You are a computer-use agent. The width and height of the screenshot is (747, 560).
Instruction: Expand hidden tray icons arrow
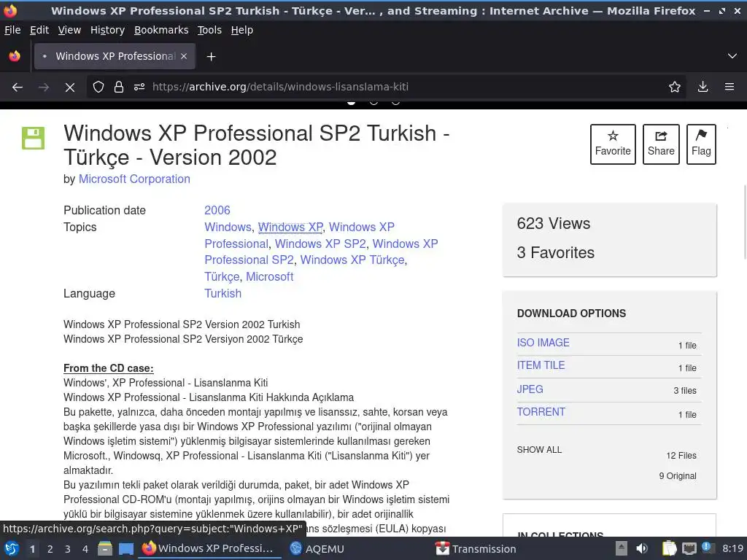(x=622, y=548)
